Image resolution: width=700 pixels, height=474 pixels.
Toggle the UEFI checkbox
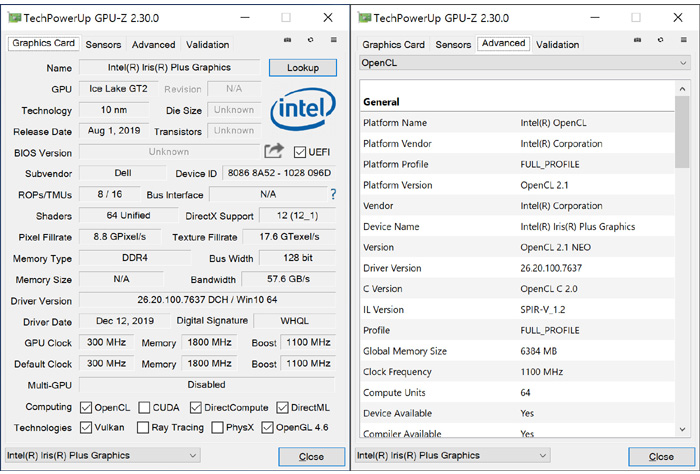300,152
